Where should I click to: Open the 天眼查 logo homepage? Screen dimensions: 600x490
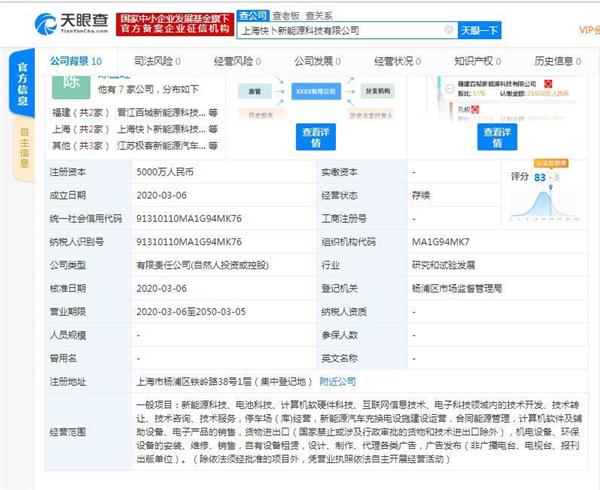[x=72, y=24]
